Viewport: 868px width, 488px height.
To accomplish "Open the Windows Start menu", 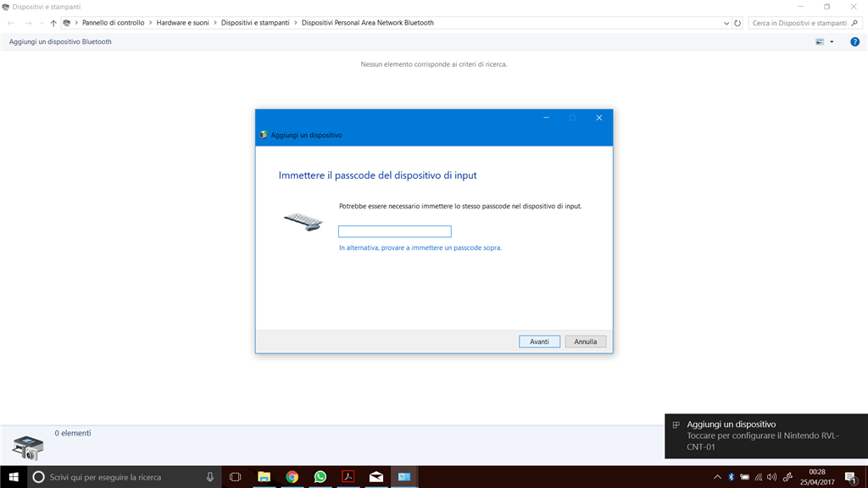I will point(14,477).
